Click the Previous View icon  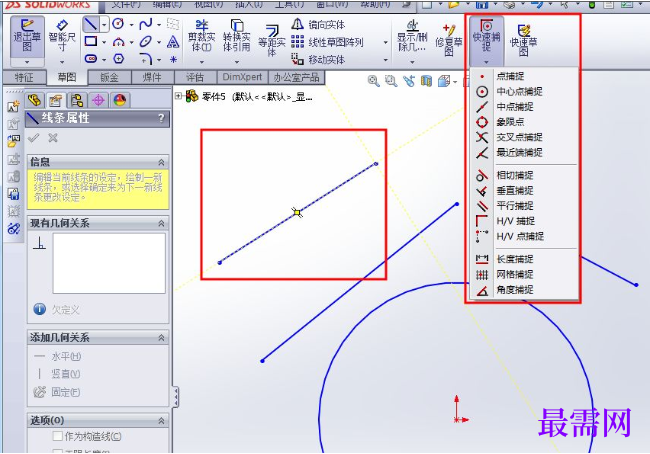409,81
